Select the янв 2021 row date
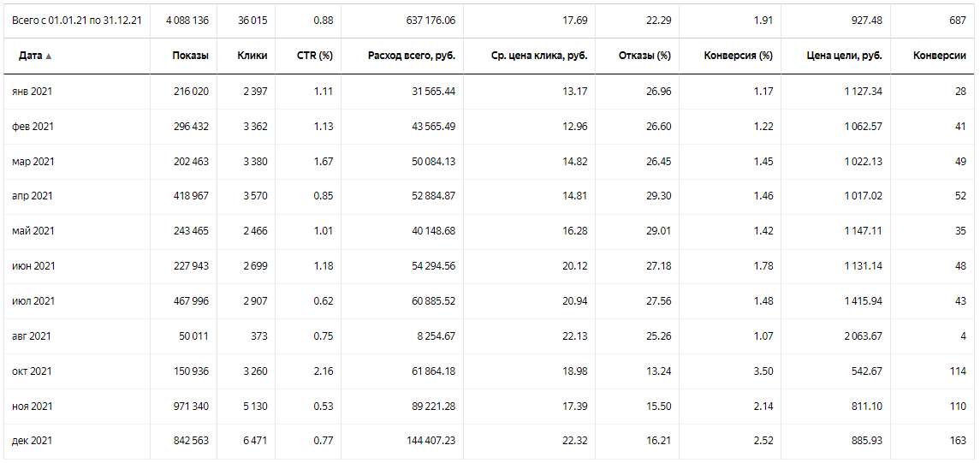This screenshot has width=980, height=463. point(32,92)
